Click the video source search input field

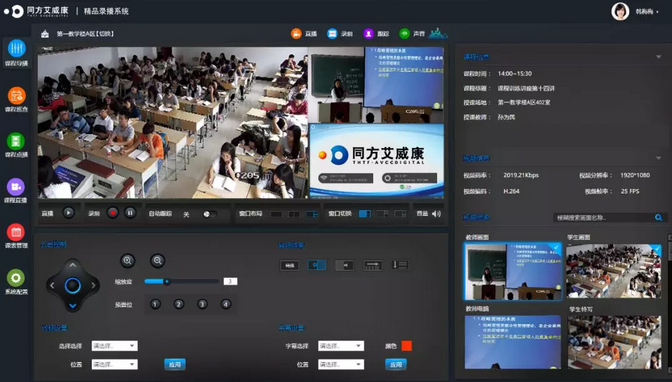(603, 218)
